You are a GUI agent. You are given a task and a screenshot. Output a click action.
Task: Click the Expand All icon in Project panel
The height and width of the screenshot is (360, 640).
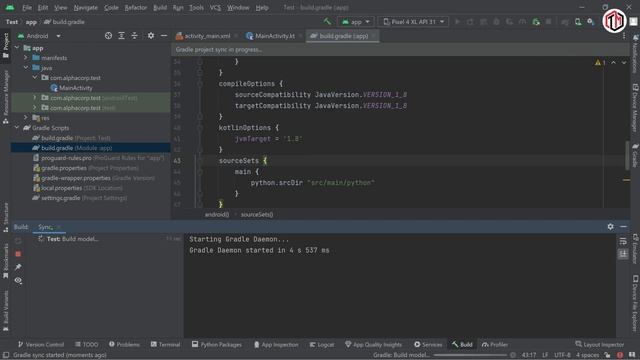[121, 36]
